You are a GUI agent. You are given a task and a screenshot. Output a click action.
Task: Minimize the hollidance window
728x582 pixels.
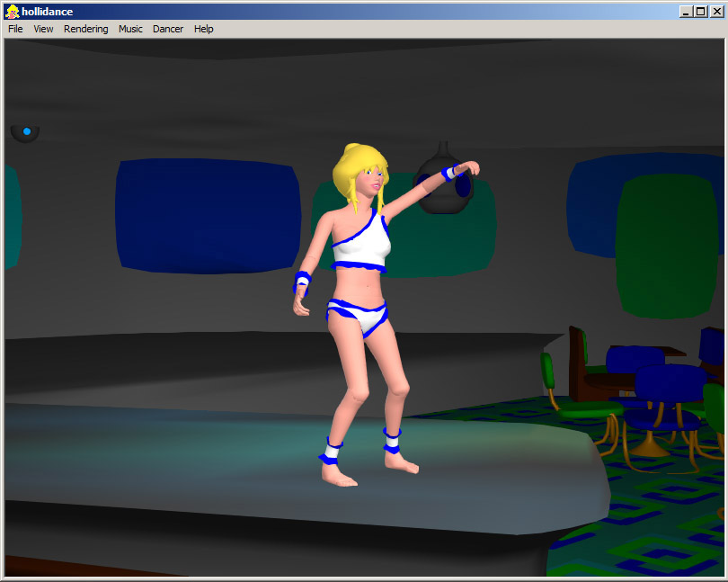click(x=686, y=11)
